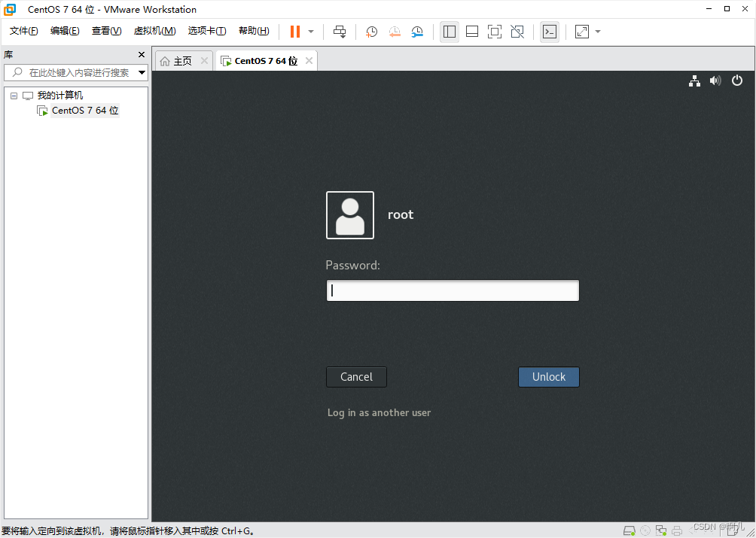Click the Cancel button
The image size is (756, 538).
pyautogui.click(x=356, y=377)
